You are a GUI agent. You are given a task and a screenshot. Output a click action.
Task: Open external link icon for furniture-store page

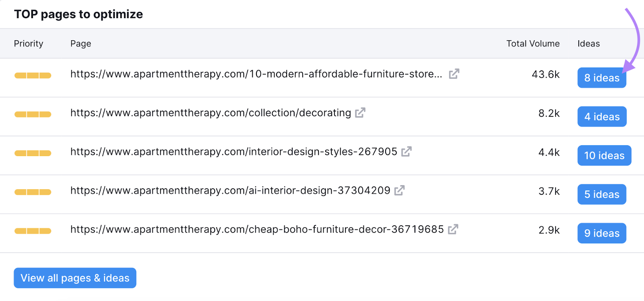(454, 74)
